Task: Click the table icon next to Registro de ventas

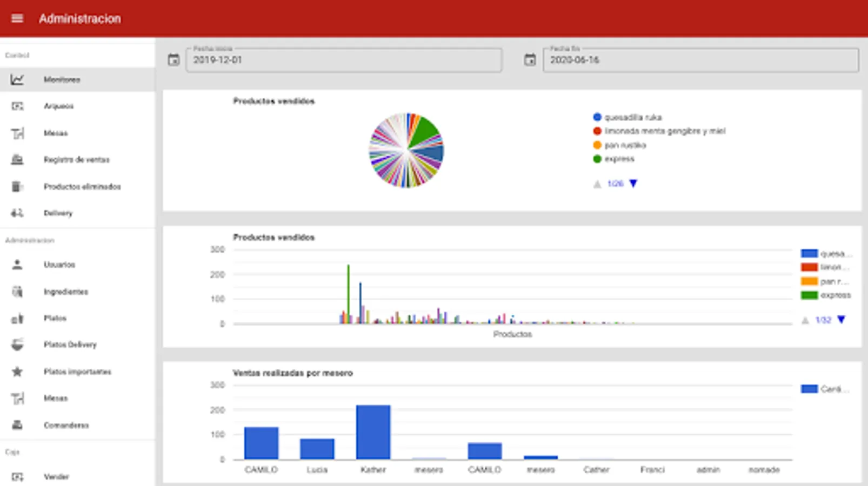Action: tap(17, 159)
